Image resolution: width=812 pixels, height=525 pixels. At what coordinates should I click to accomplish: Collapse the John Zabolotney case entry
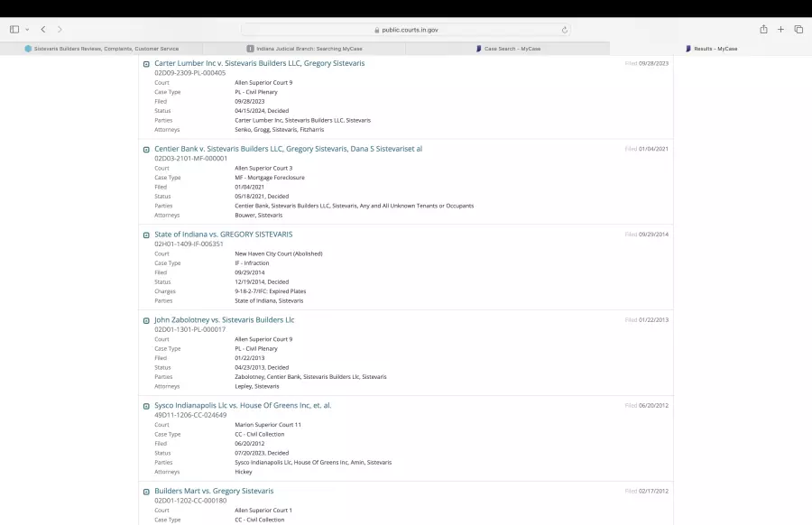[x=147, y=321]
